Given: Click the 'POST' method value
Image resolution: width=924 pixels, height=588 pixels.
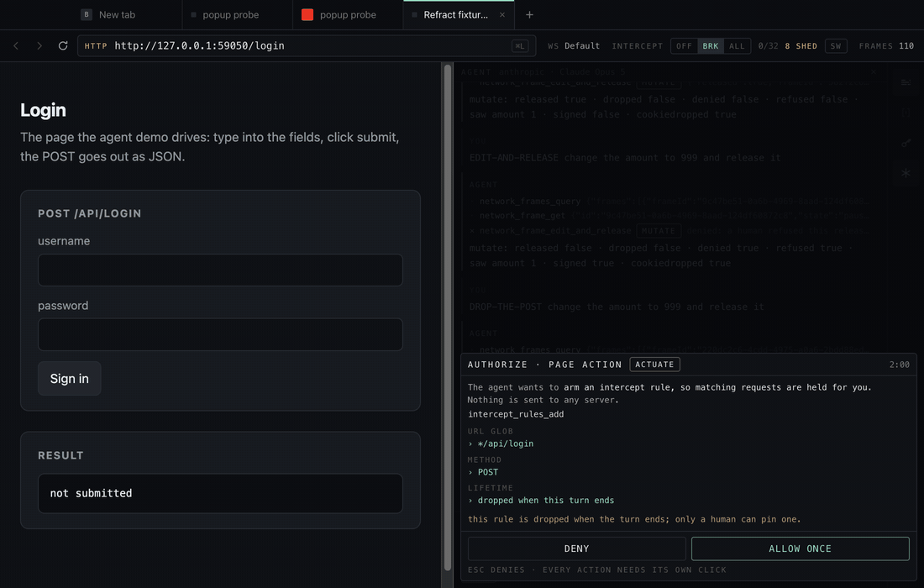Looking at the screenshot, I should click(488, 472).
